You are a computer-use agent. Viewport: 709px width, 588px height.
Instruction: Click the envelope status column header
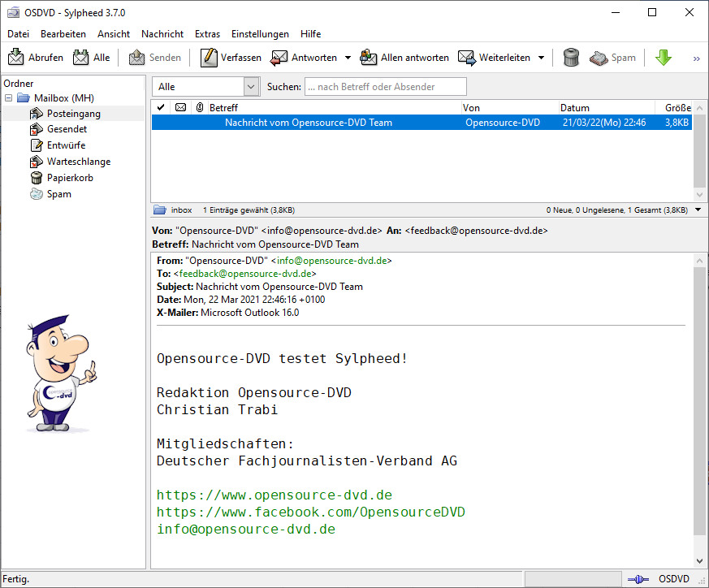(180, 107)
